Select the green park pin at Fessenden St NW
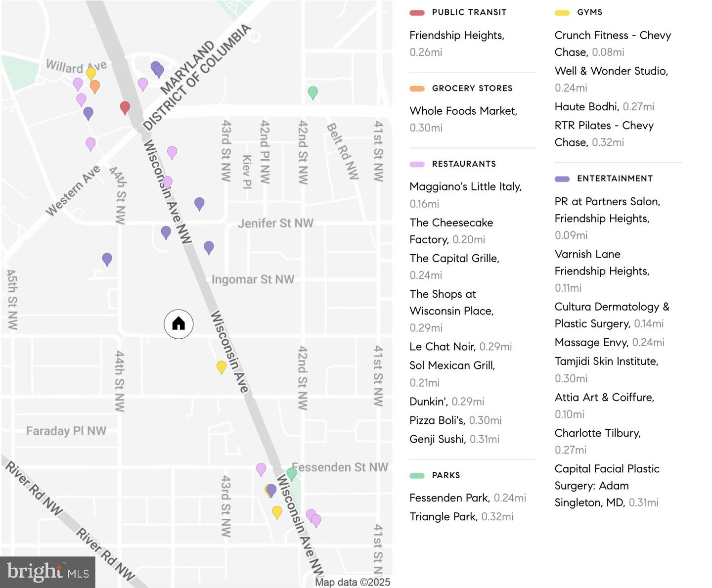Image resolution: width=712 pixels, height=588 pixels. [x=292, y=474]
